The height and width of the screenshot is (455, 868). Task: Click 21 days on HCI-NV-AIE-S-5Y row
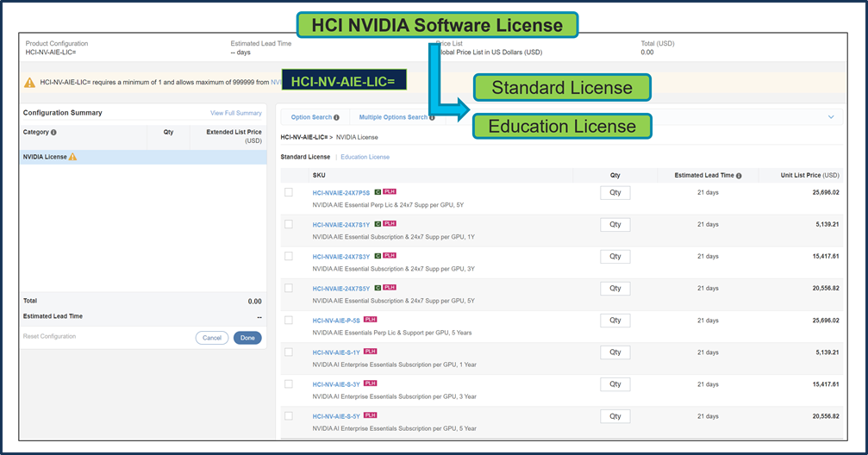pyautogui.click(x=708, y=416)
